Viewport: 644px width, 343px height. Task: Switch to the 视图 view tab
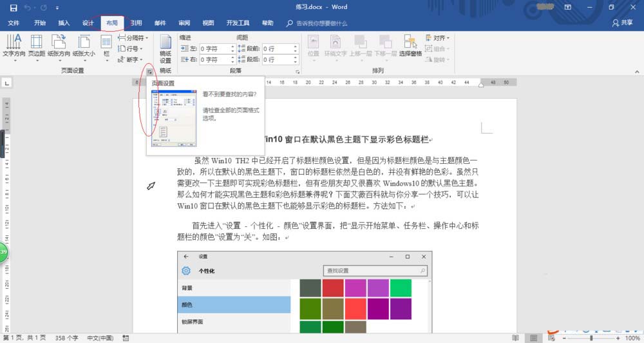click(x=208, y=23)
